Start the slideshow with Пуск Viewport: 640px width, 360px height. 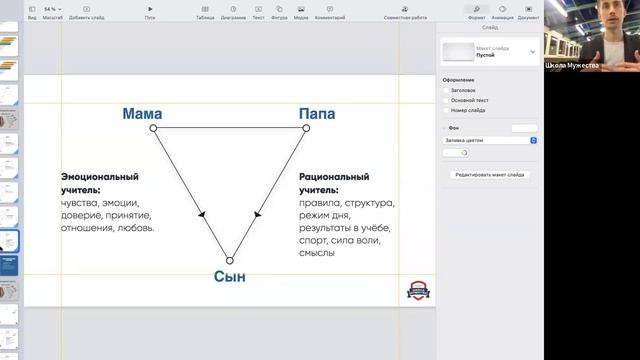click(150, 12)
